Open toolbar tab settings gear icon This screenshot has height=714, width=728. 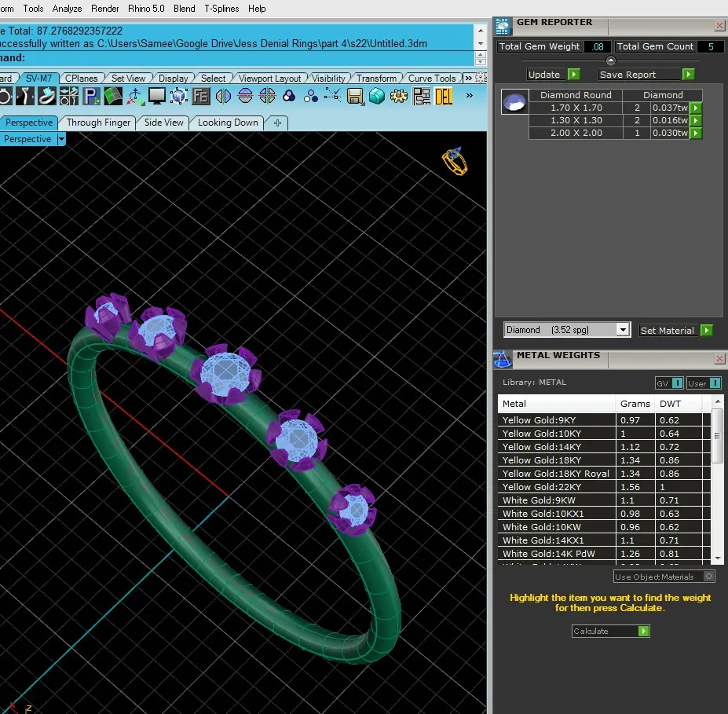pyautogui.click(x=481, y=78)
